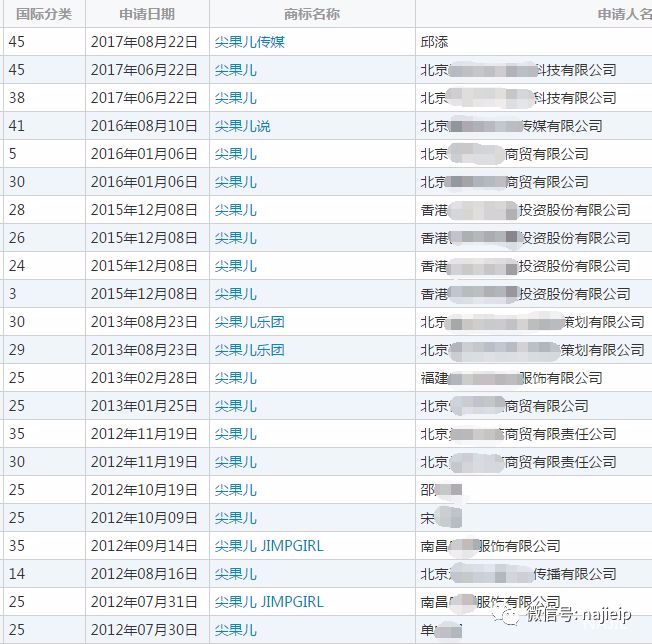
Task: Open 尖果儿 JIMPGIRL link dated 2012年09月14日
Action: [269, 546]
